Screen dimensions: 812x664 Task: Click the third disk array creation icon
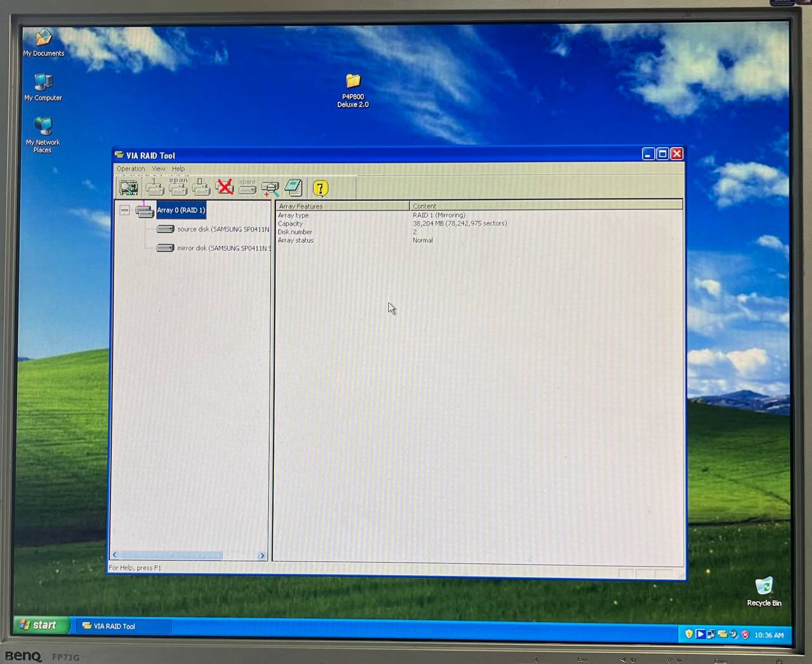pyautogui.click(x=201, y=187)
